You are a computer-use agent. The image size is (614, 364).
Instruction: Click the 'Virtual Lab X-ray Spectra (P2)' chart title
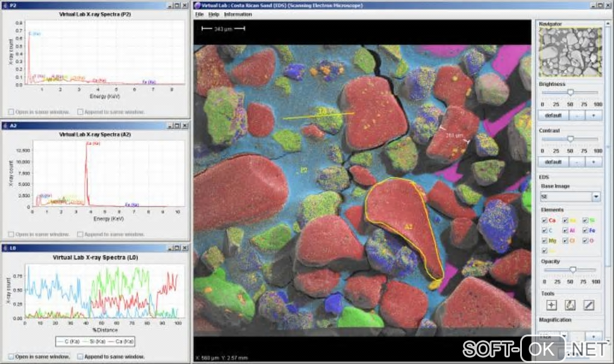pyautogui.click(x=95, y=14)
